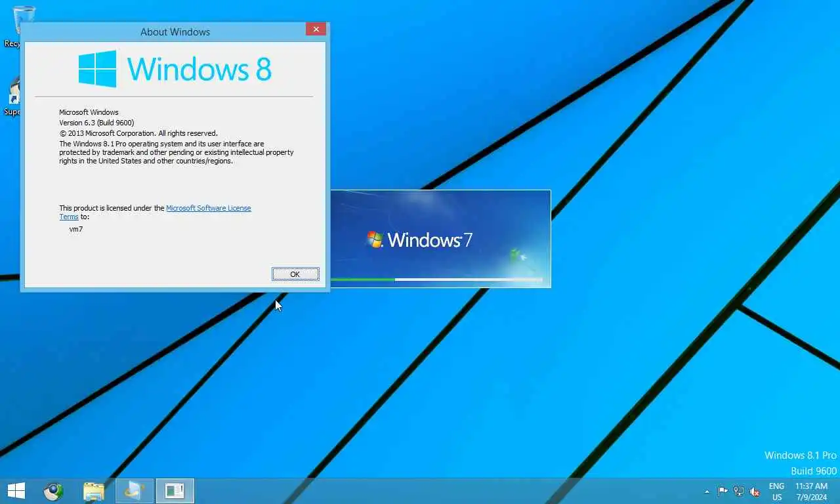
Task: Open the clock showing 11:37 AM
Action: click(x=811, y=492)
